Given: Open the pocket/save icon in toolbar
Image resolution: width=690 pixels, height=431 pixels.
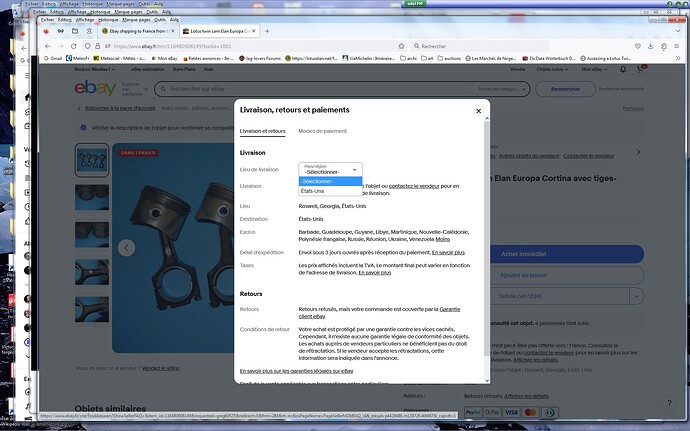Looking at the screenshot, I should coord(638,46).
